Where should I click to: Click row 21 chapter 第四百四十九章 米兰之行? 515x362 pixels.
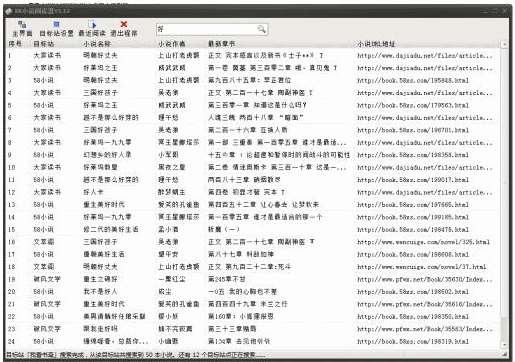tap(247, 304)
